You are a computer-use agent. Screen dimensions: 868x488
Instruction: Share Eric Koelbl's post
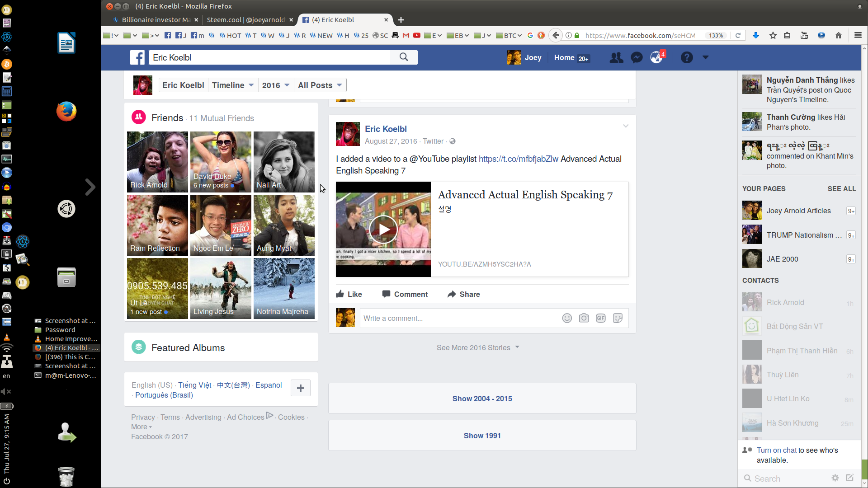pos(463,294)
